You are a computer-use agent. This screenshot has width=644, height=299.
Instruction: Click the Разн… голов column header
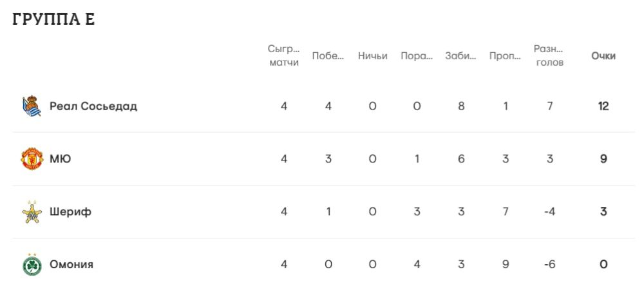coord(549,56)
